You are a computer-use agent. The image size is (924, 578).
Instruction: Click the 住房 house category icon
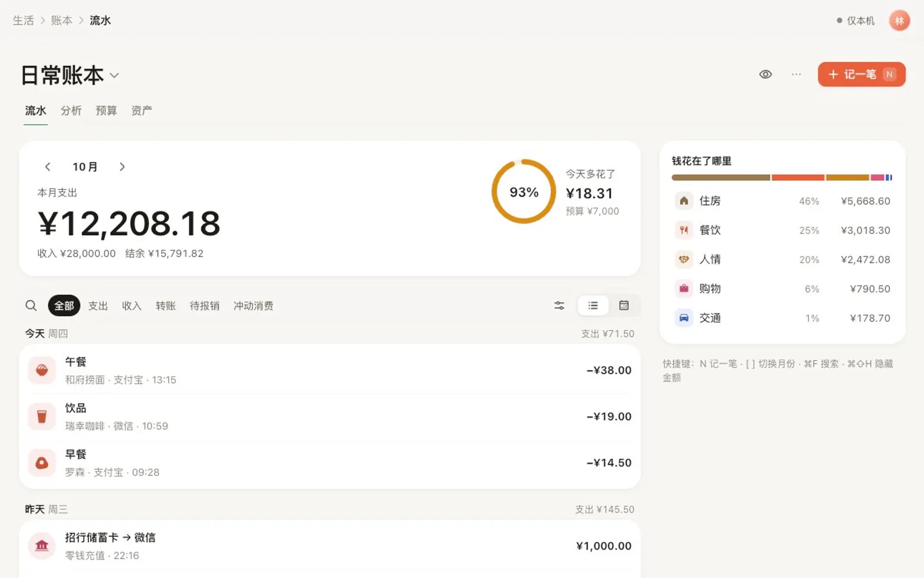[x=684, y=201]
